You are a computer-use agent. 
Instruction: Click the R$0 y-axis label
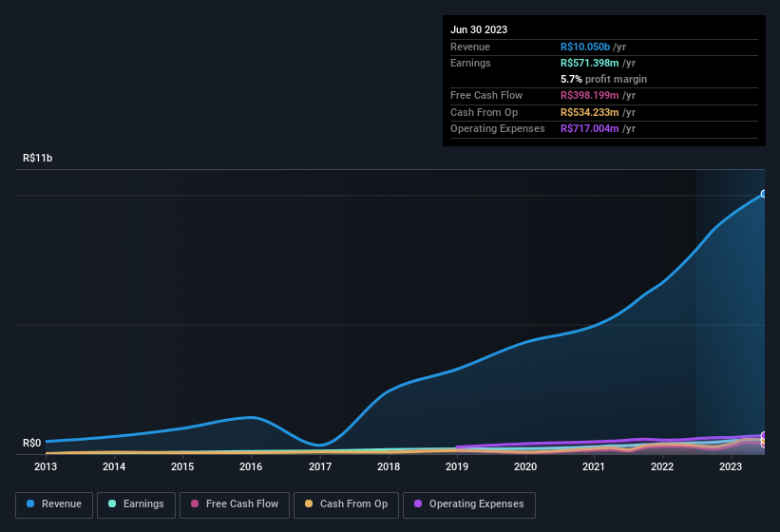[x=32, y=443]
